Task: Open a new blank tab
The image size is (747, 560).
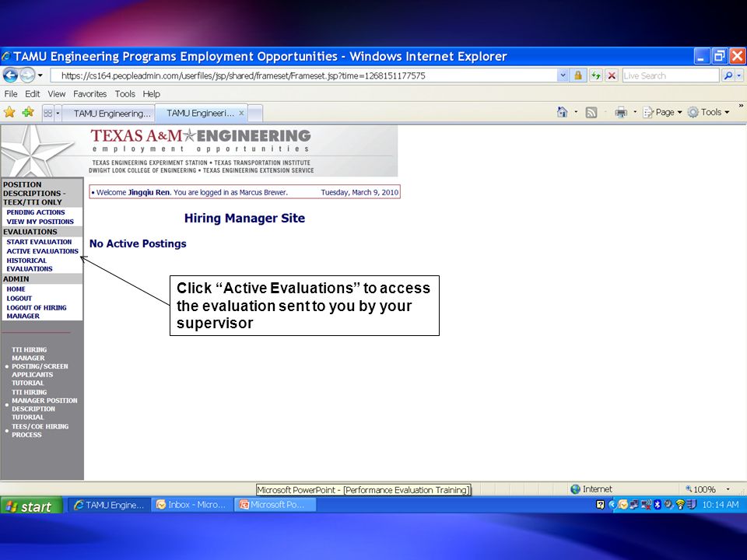Action: (x=255, y=114)
